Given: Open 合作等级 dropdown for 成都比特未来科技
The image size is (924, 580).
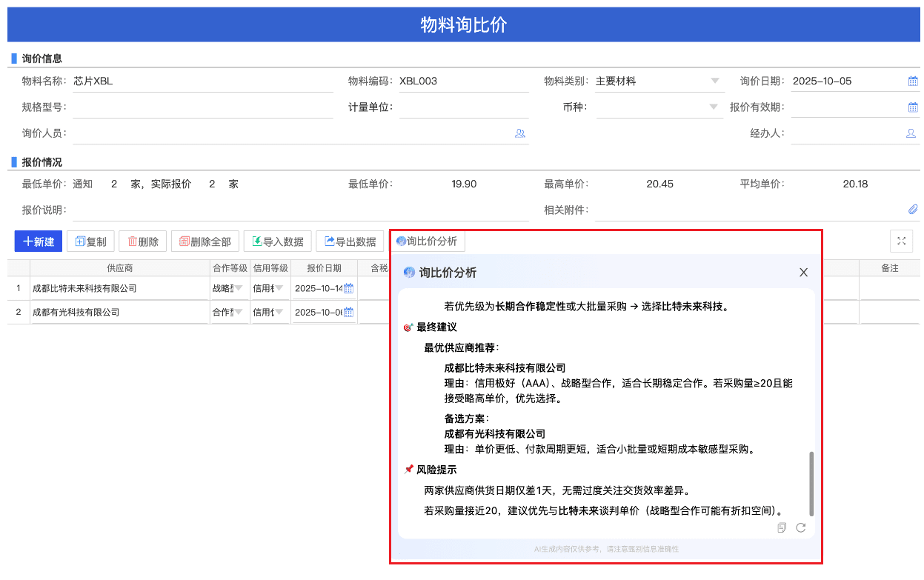Looking at the screenshot, I should pyautogui.click(x=239, y=289).
